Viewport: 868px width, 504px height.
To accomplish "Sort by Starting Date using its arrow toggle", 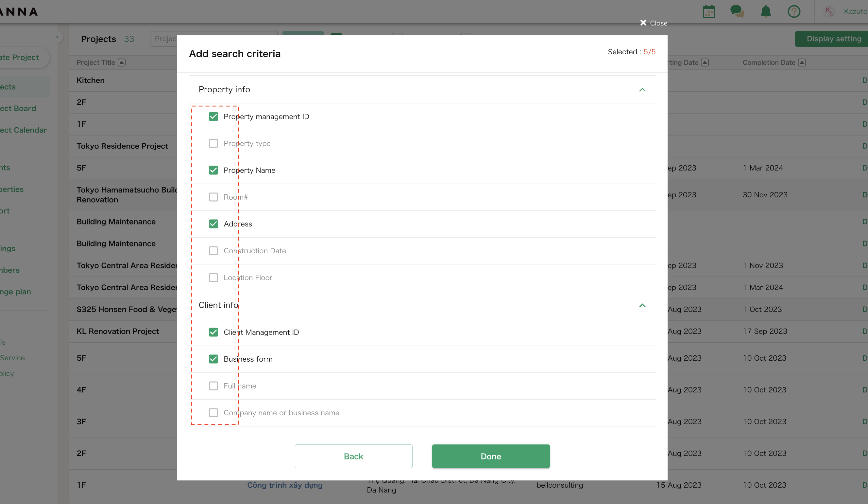I will point(706,63).
